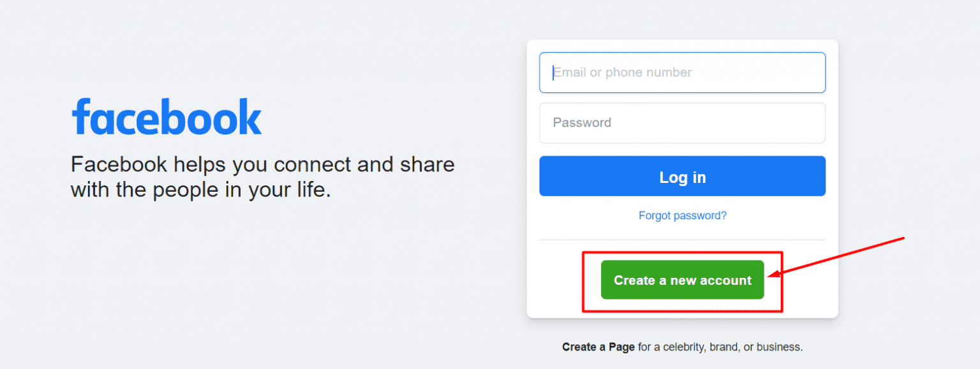The image size is (980, 369).
Task: Click the letter "k" ending the facebook logo
Action: pyautogui.click(x=251, y=117)
